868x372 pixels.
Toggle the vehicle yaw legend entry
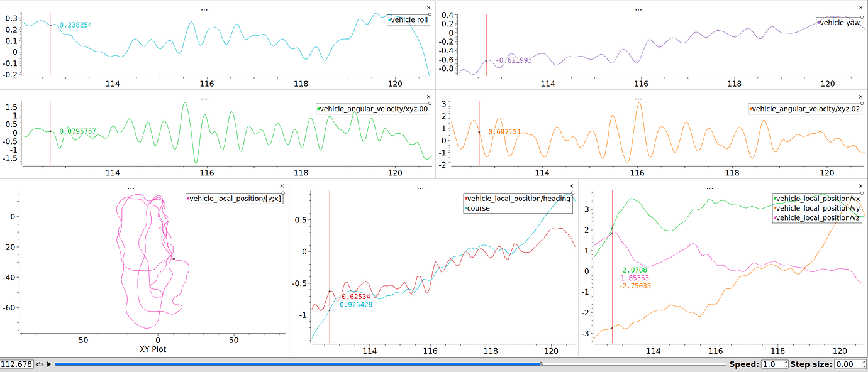(839, 23)
